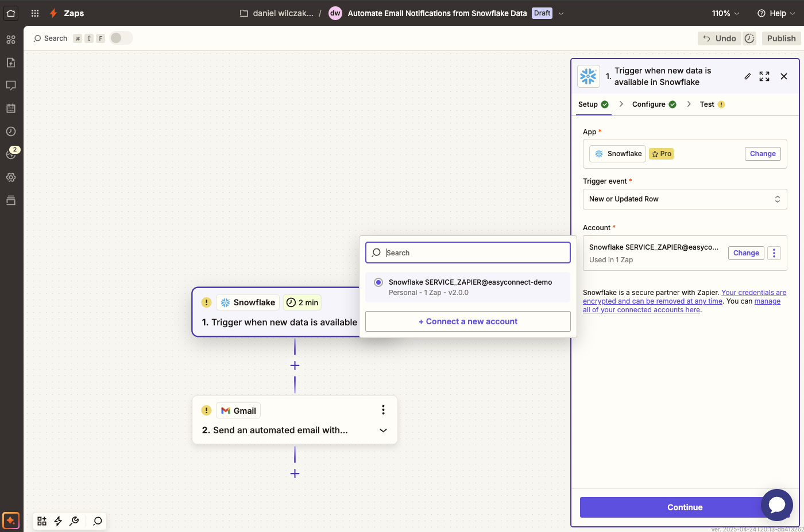Click the orange AI assistant icon

(x=11, y=521)
